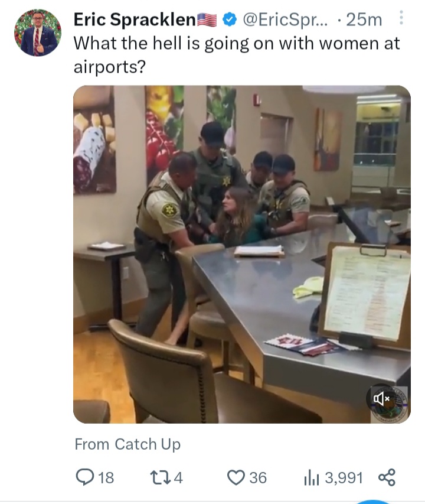This screenshot has width=425, height=504.
Task: Unmute the video with speaker icon
Action: click(x=381, y=399)
